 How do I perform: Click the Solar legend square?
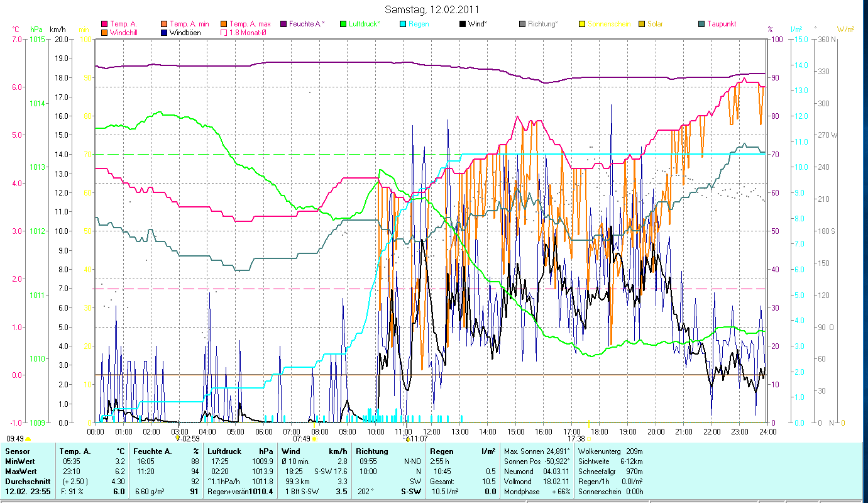(642, 24)
